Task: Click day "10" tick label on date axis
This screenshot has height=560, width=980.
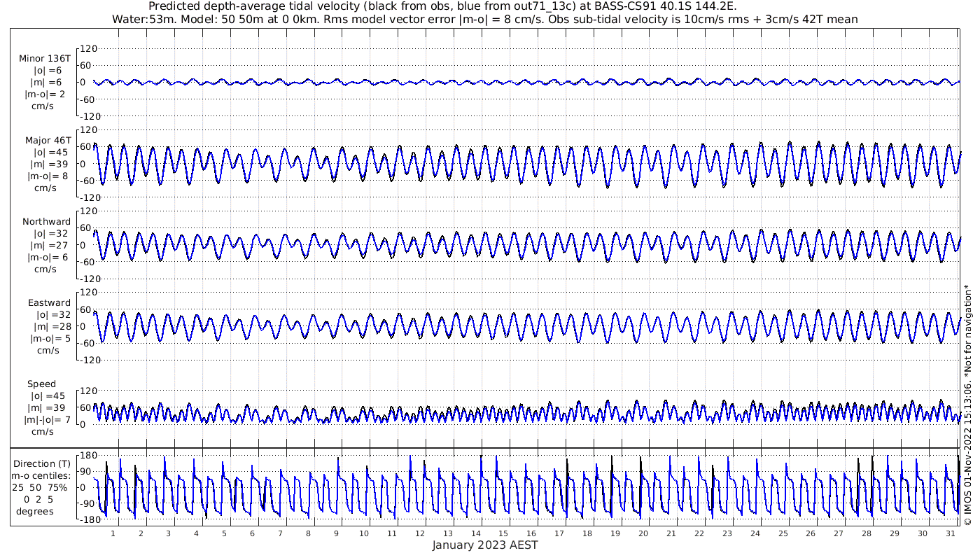Action: pos(364,534)
